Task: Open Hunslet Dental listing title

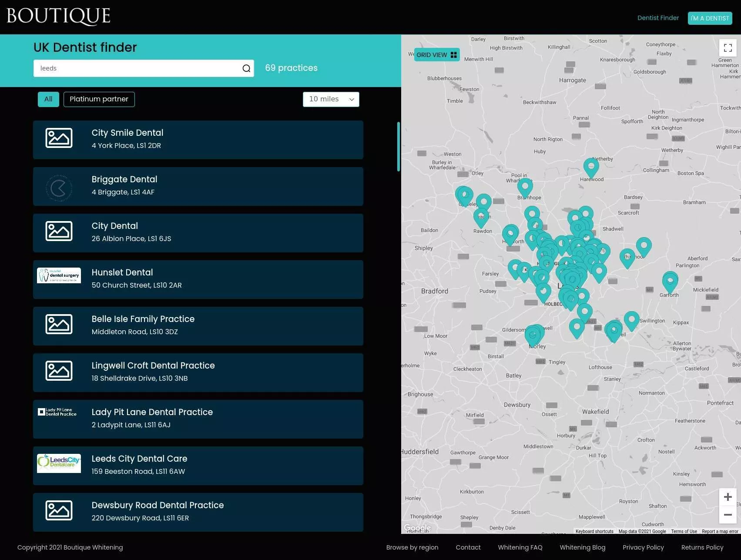Action: pos(122,272)
